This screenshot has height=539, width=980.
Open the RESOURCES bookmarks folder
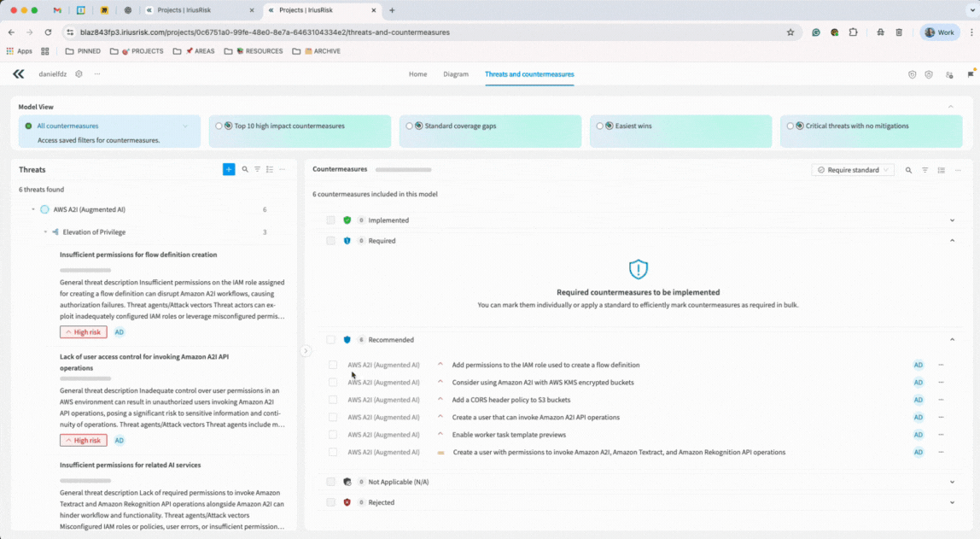(x=254, y=51)
